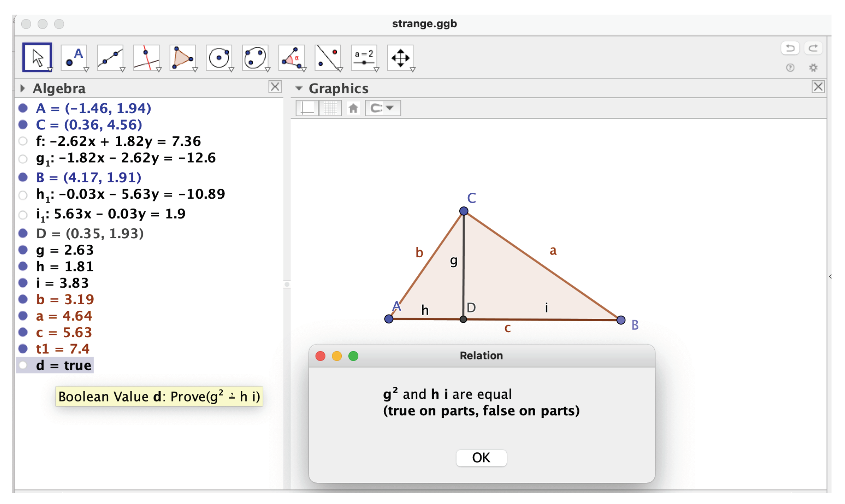Click the Redo arrow icon
This screenshot has height=504, width=845.
pyautogui.click(x=813, y=48)
